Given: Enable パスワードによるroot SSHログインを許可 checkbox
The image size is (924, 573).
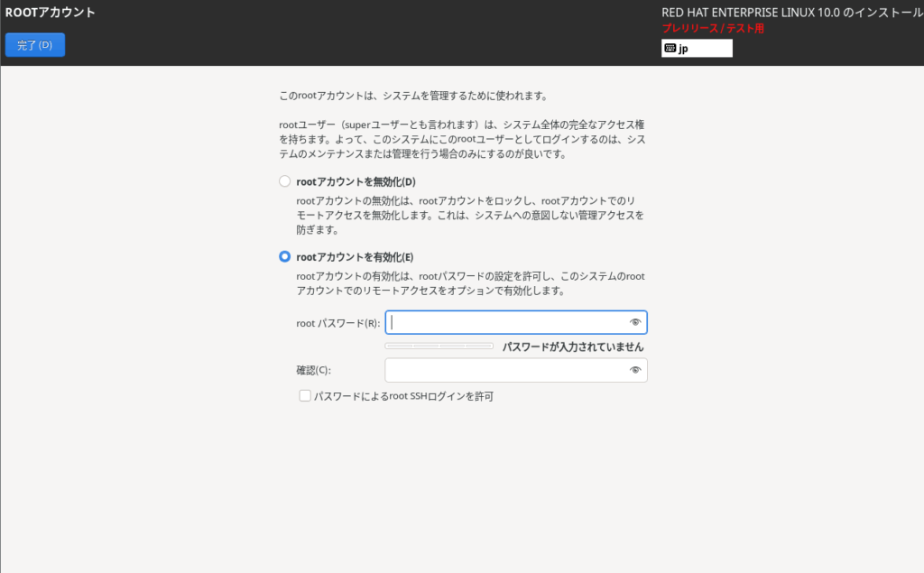Looking at the screenshot, I should click(305, 395).
